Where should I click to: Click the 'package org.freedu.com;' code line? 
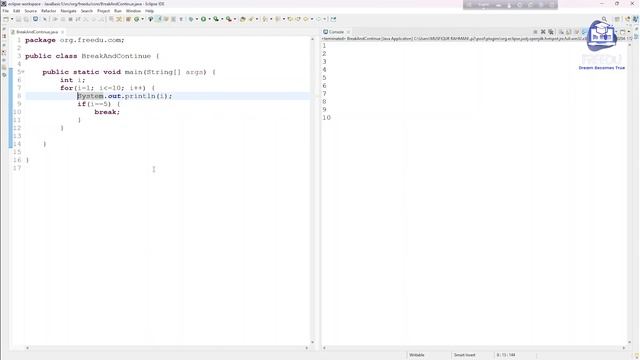(75, 40)
